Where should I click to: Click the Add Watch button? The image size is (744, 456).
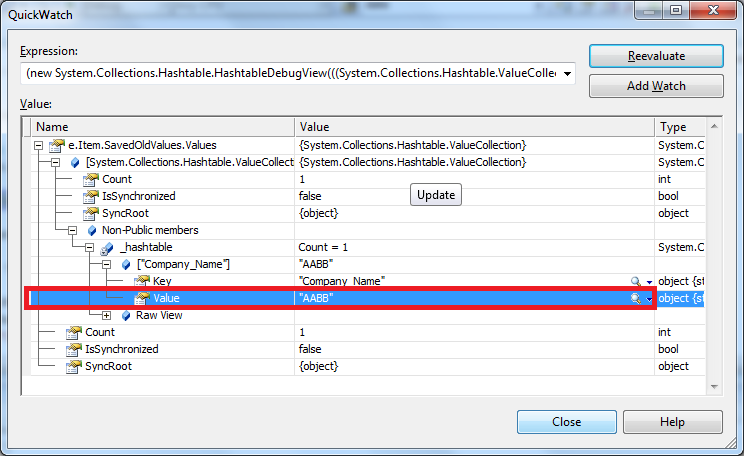pos(656,86)
